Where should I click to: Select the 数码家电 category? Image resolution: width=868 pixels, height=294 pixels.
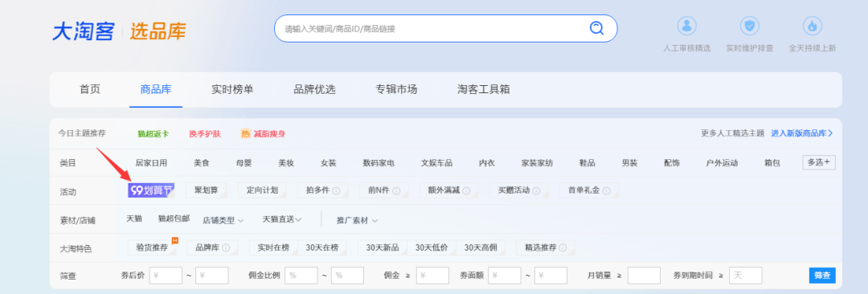pyautogui.click(x=379, y=163)
